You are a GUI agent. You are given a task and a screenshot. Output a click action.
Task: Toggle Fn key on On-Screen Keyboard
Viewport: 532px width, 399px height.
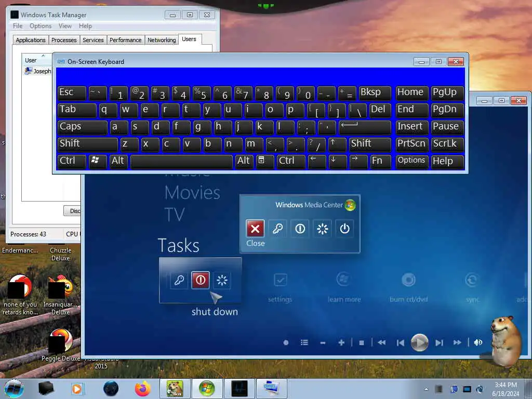[x=381, y=162]
